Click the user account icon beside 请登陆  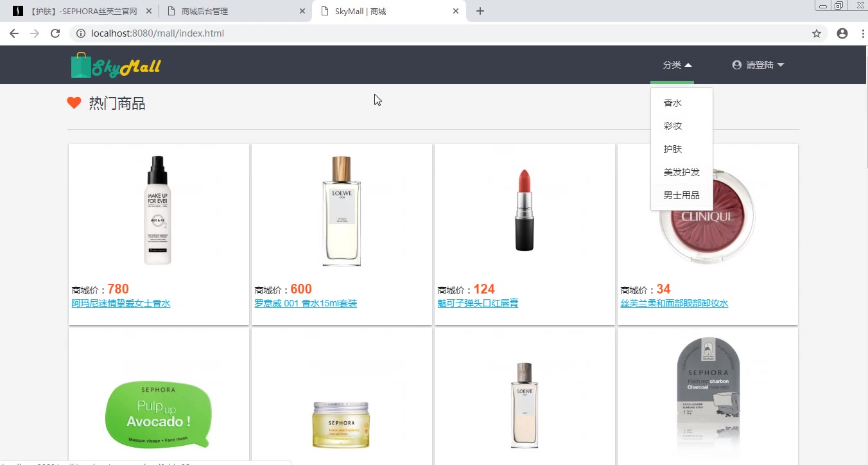(737, 65)
